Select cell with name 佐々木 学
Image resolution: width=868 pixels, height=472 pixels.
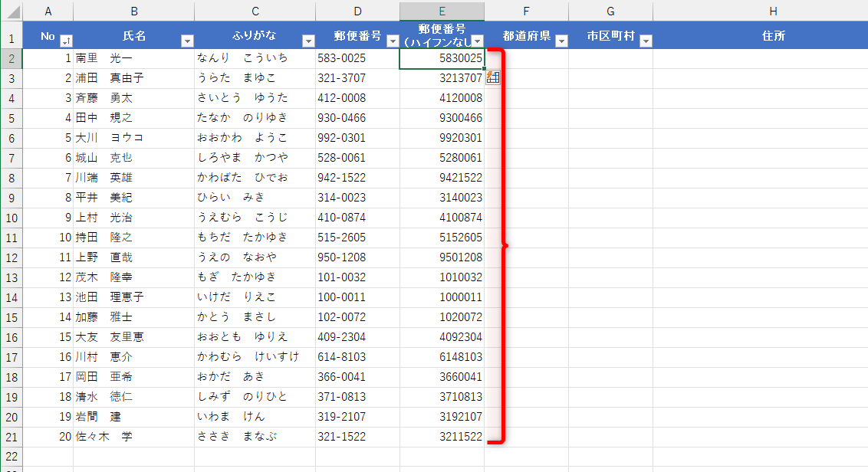pos(134,437)
